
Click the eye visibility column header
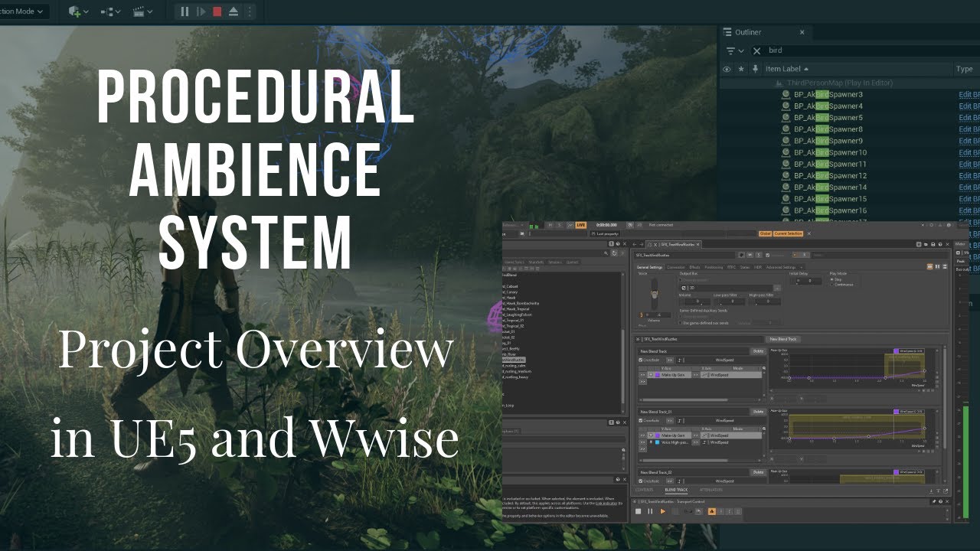pyautogui.click(x=727, y=69)
